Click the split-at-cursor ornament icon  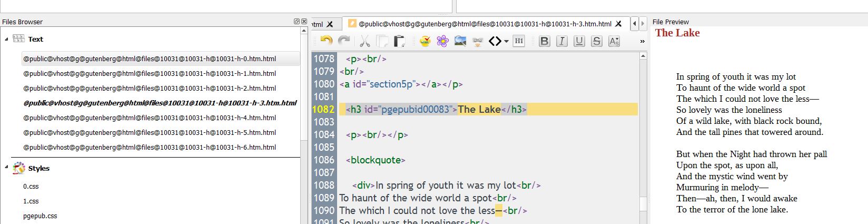pos(478,41)
